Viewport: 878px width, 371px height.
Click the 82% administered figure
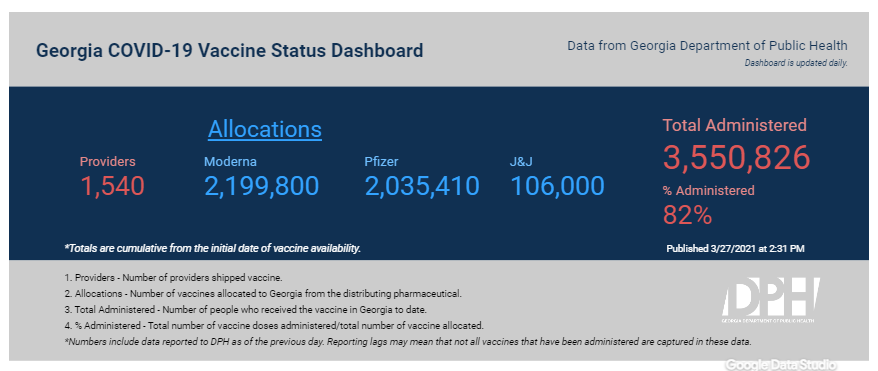[x=688, y=215]
